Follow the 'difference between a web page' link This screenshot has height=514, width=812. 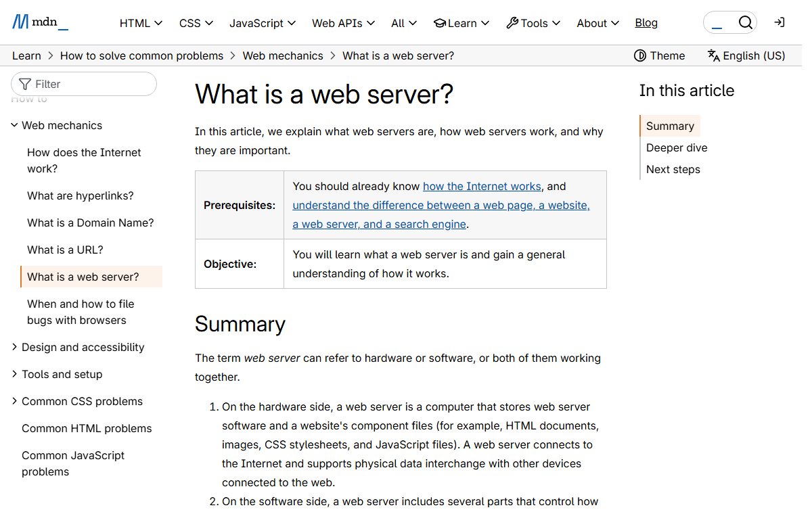pos(441,214)
